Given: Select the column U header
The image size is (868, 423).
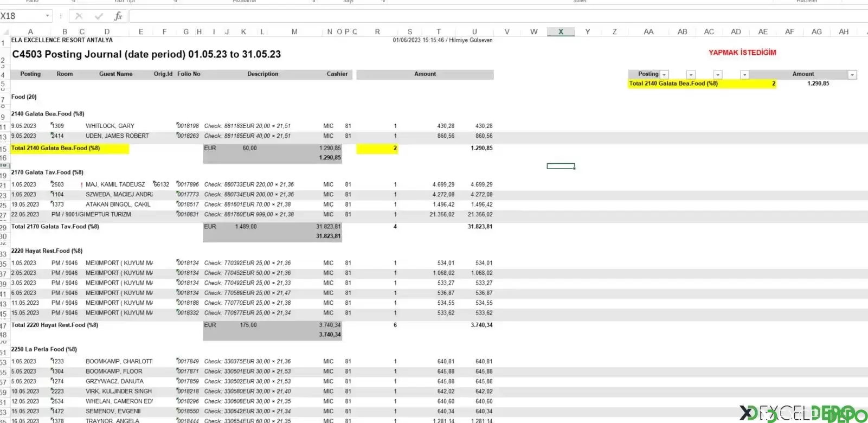Looking at the screenshot, I should point(474,32).
